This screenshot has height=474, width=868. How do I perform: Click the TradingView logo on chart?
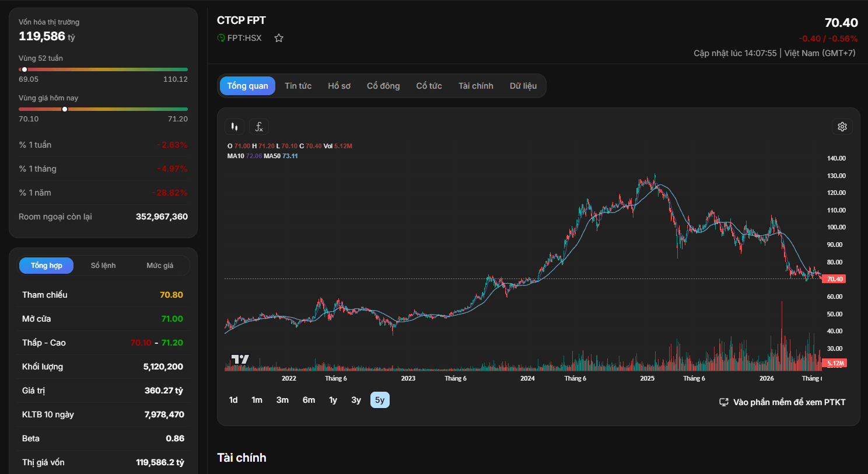[240, 360]
